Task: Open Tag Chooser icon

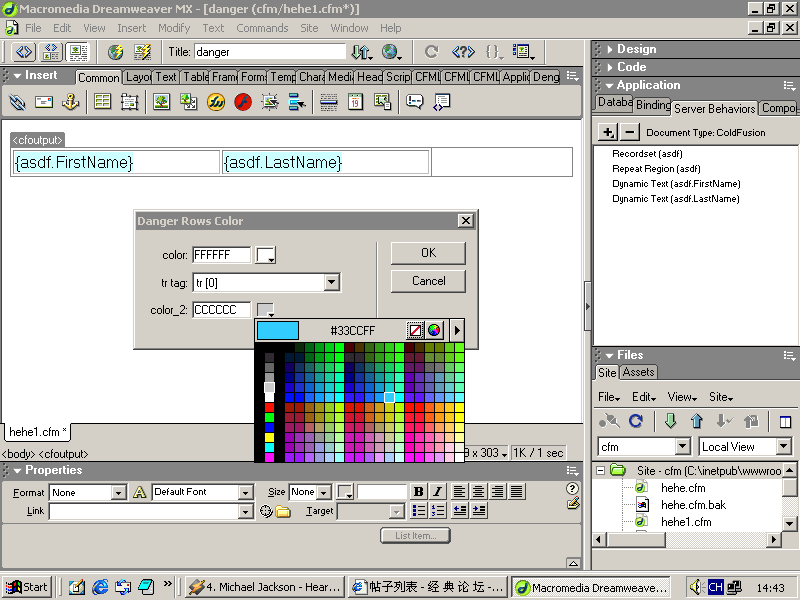Action: point(441,102)
